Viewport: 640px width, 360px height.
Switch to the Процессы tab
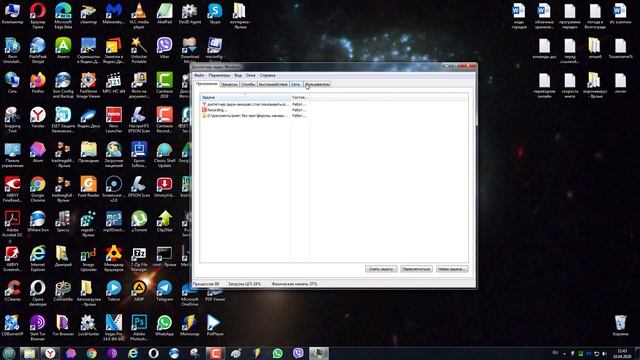pyautogui.click(x=229, y=84)
